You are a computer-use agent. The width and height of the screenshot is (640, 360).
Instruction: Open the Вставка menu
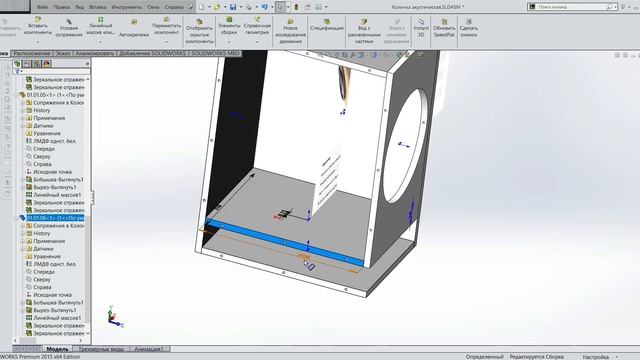97,7
